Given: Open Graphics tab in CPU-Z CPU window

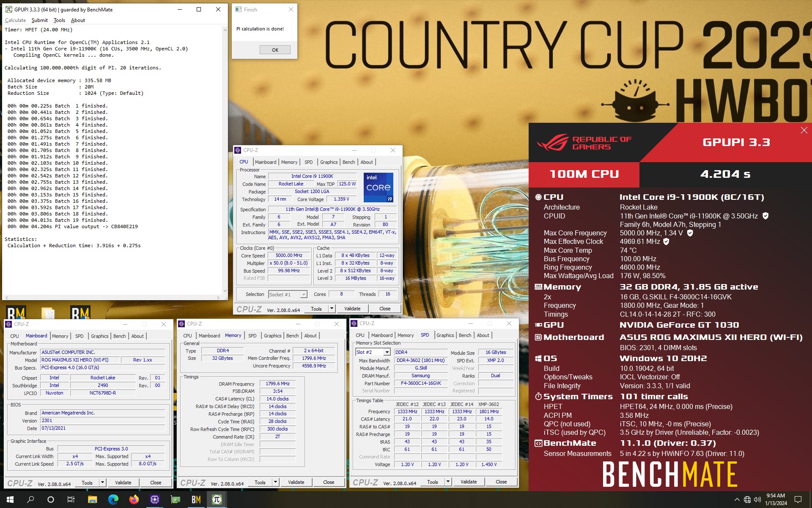Looking at the screenshot, I should tap(329, 162).
